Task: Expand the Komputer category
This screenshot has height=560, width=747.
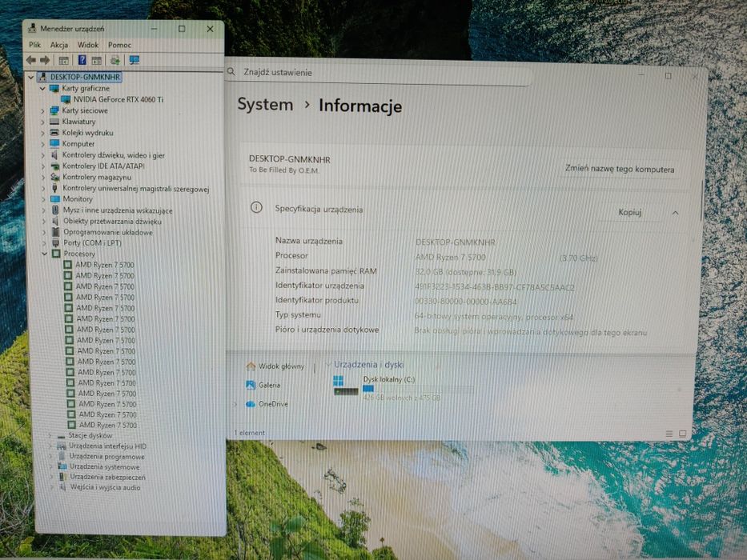Action: (43, 144)
